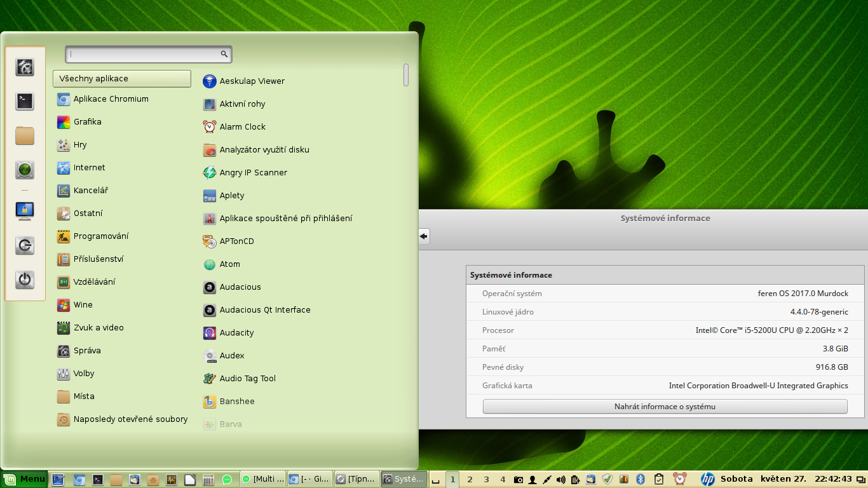Select Všechny aplikace category
This screenshot has width=868, height=488.
tap(122, 79)
